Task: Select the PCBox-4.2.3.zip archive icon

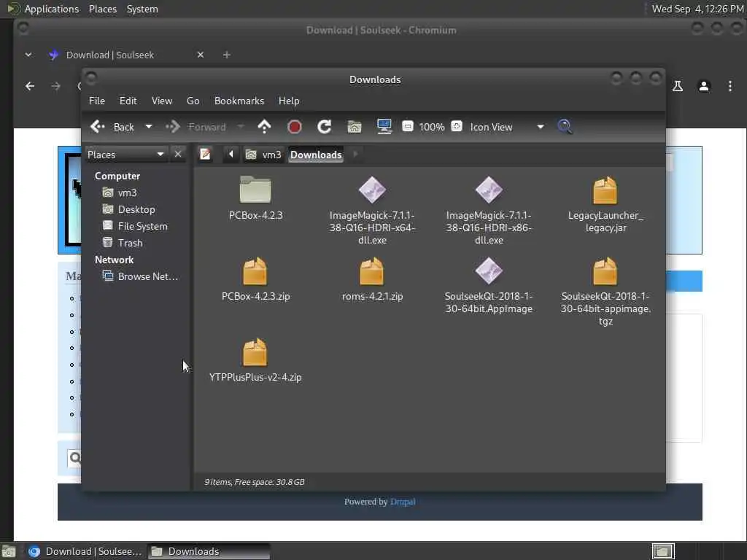Action: coord(255,271)
